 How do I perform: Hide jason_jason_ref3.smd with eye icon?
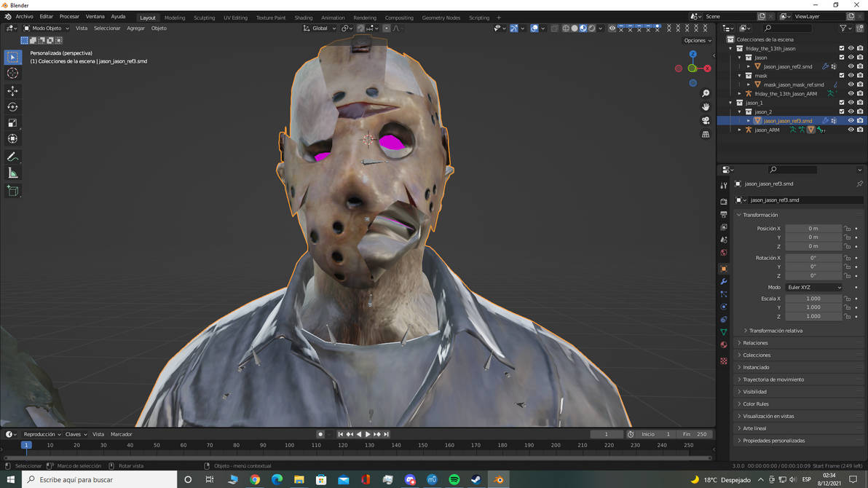[x=851, y=121]
